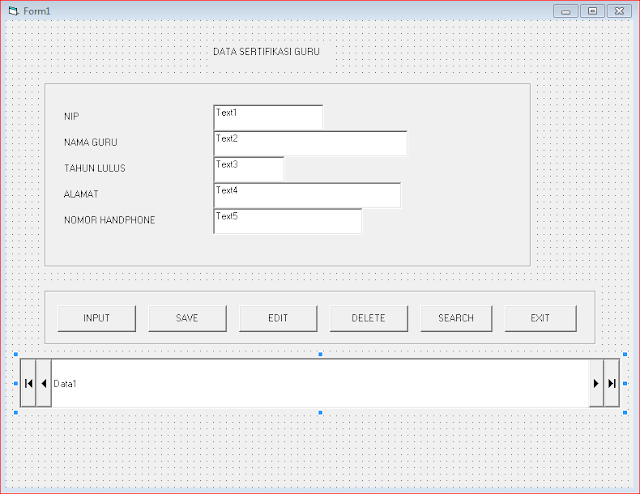The image size is (640, 494).
Task: Select the TAHUN LULUS label
Action: coord(95,168)
